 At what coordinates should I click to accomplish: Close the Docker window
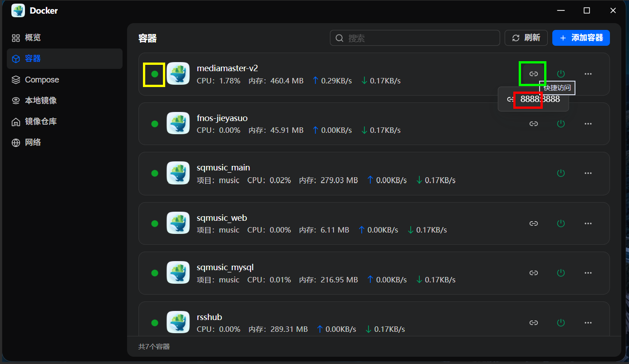coord(613,10)
